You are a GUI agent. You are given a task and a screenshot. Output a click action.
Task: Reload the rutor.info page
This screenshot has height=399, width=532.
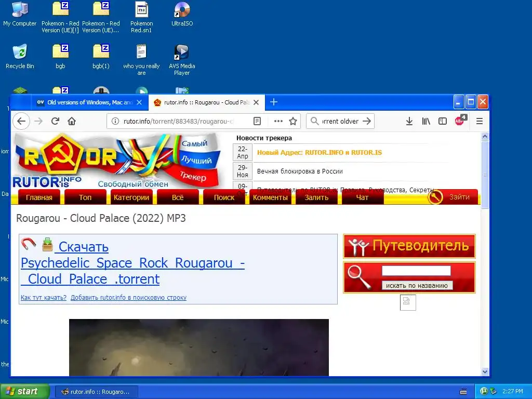coord(55,121)
